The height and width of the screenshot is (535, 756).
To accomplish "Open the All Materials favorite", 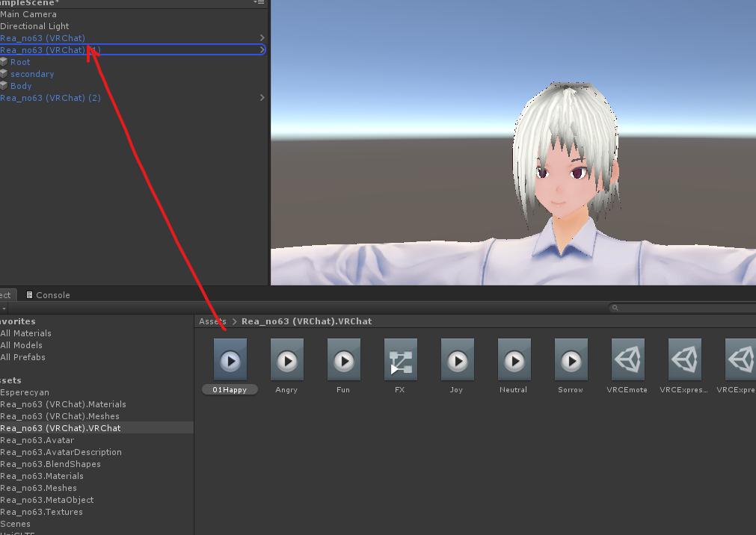I will click(x=25, y=333).
